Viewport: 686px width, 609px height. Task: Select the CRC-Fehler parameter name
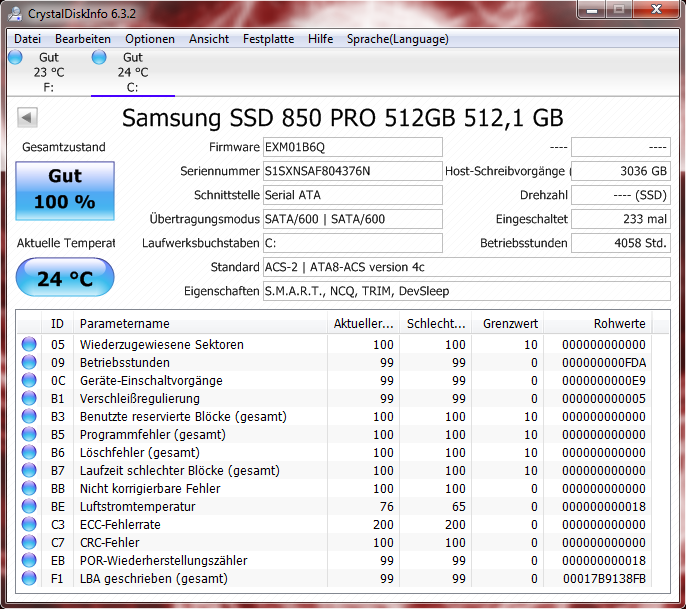[x=109, y=542]
